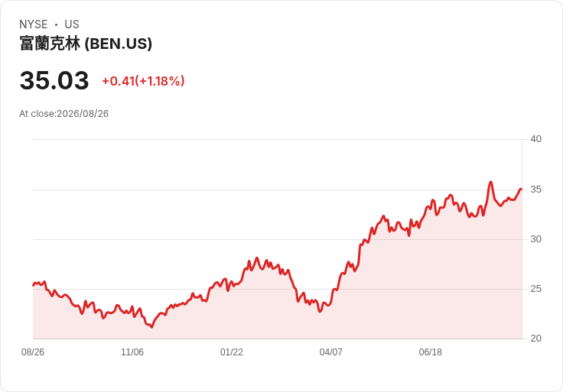
Task: Click the 30 y-axis price label
Action: click(x=535, y=239)
